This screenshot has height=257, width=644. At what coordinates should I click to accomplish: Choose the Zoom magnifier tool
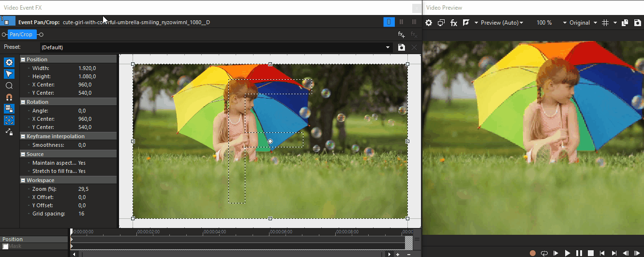(x=9, y=86)
